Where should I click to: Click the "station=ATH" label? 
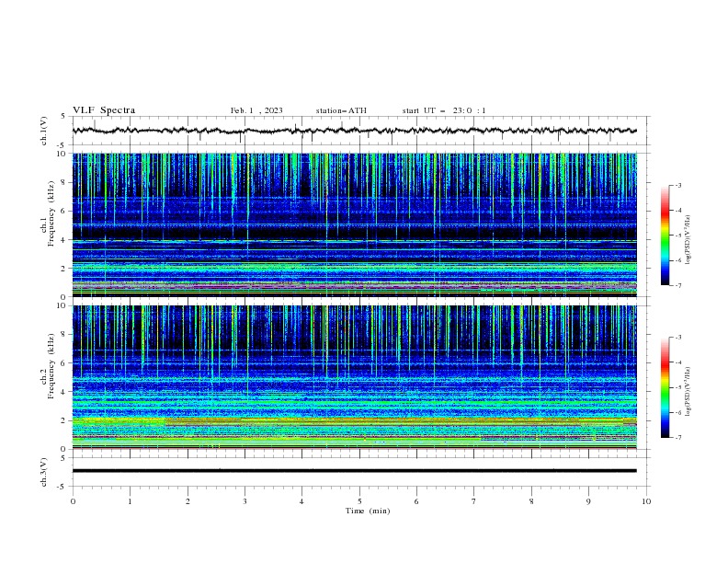point(341,110)
